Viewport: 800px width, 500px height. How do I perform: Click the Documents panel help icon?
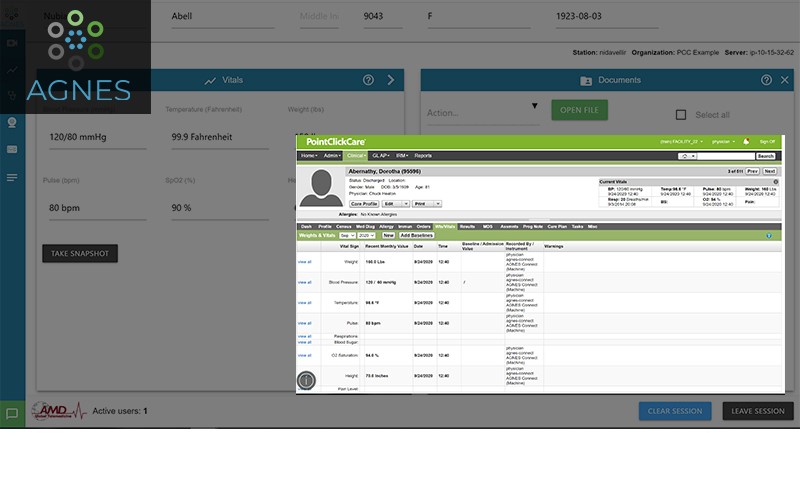tap(766, 80)
